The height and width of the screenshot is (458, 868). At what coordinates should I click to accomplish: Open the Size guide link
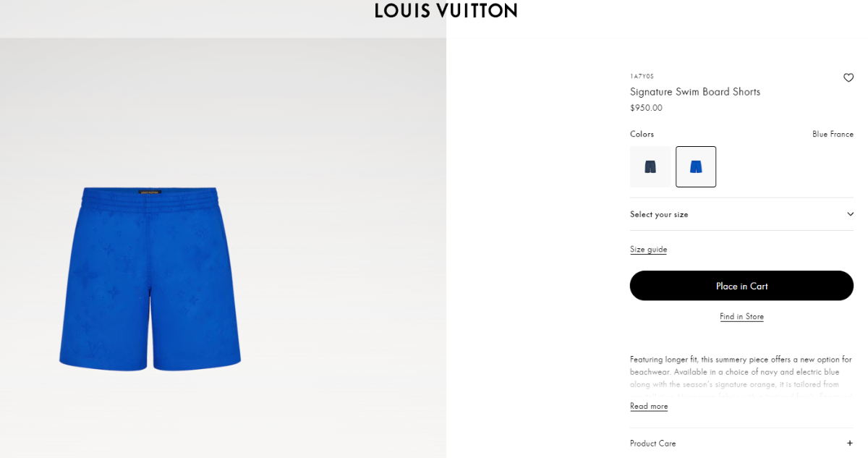[x=648, y=250]
